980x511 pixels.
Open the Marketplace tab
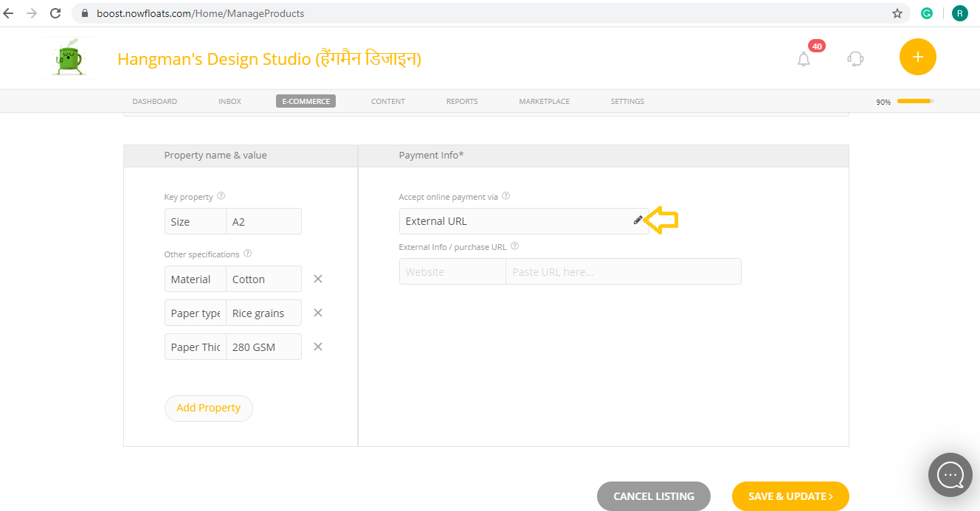coord(544,101)
